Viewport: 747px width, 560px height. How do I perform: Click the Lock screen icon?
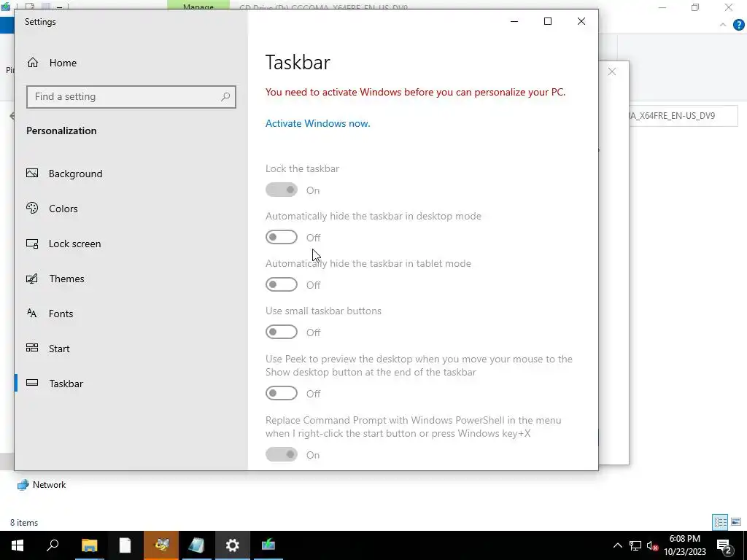pos(32,244)
